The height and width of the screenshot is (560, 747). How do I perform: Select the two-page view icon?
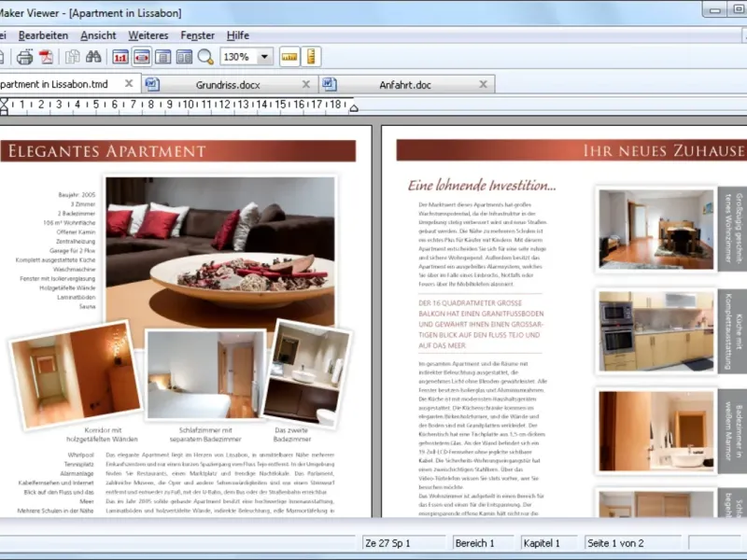click(x=184, y=57)
